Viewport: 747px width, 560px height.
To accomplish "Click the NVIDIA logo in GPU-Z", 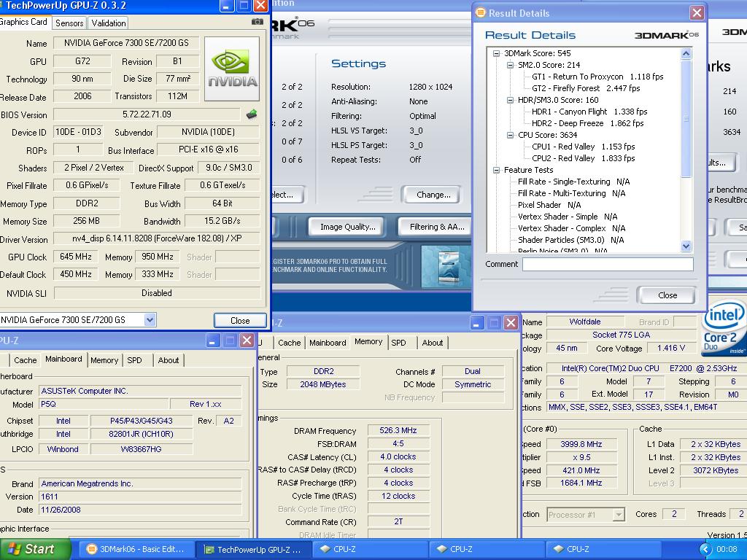I will [232, 69].
